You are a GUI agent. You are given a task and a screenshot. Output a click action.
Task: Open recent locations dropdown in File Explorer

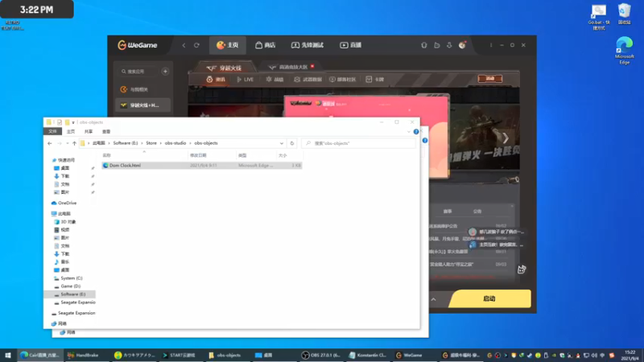68,143
